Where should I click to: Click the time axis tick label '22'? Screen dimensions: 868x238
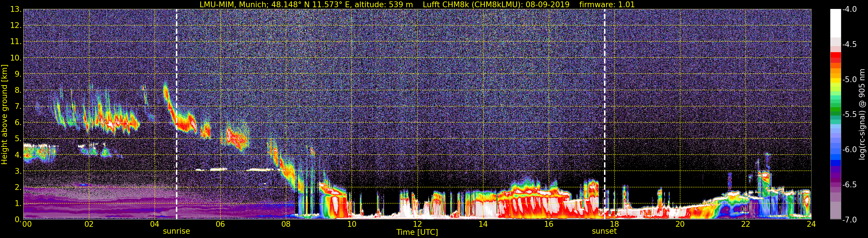746,224
